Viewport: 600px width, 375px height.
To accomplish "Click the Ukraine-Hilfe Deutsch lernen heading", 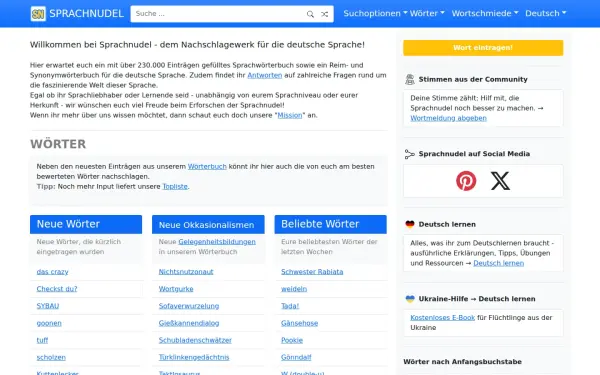I will pos(477,299).
